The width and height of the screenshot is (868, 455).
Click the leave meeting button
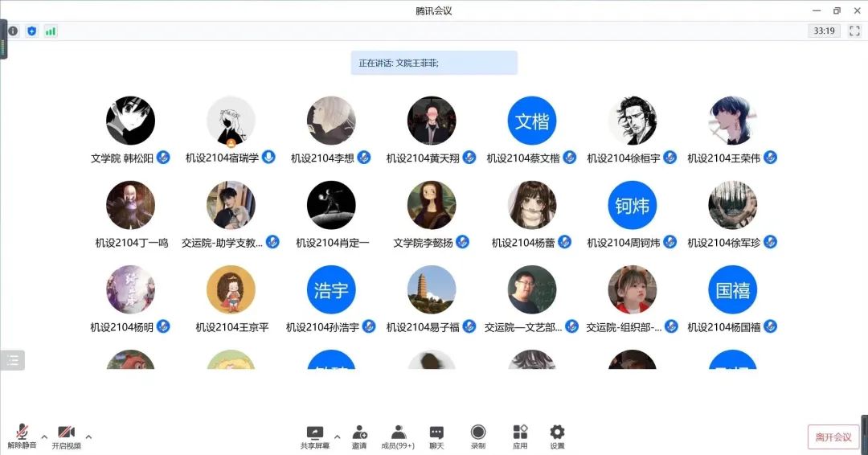point(833,437)
